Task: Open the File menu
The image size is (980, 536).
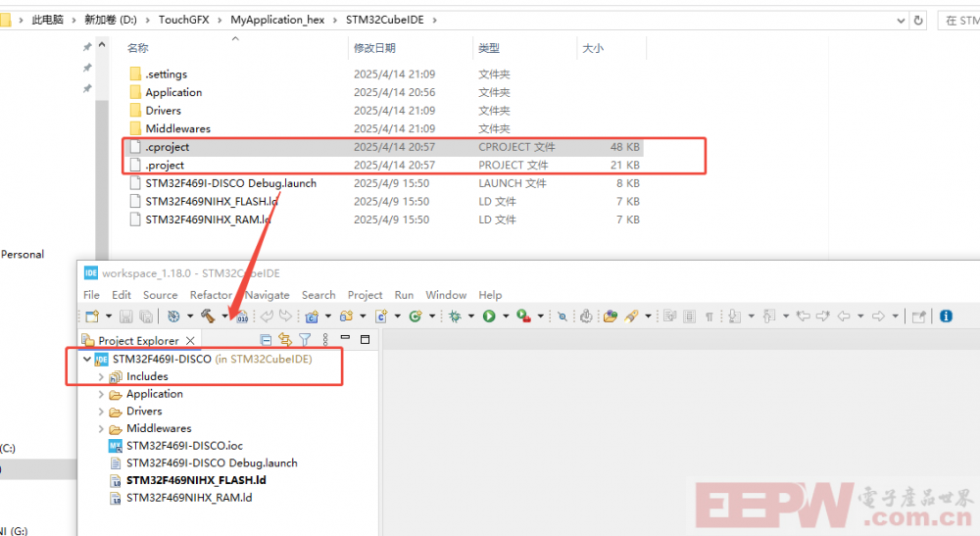Action: coord(91,295)
